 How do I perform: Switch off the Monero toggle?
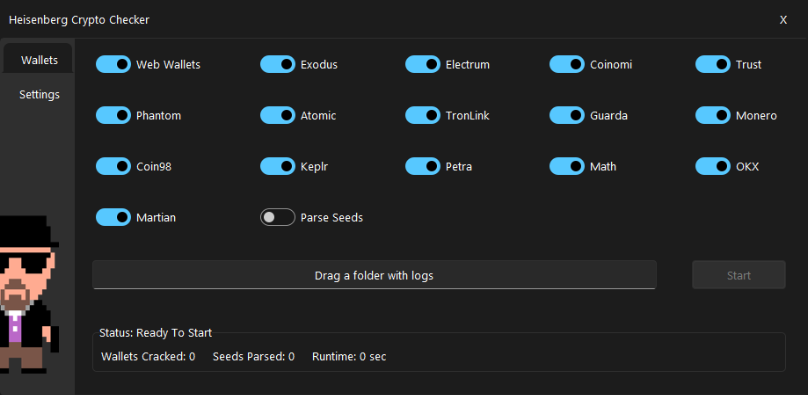[713, 115]
